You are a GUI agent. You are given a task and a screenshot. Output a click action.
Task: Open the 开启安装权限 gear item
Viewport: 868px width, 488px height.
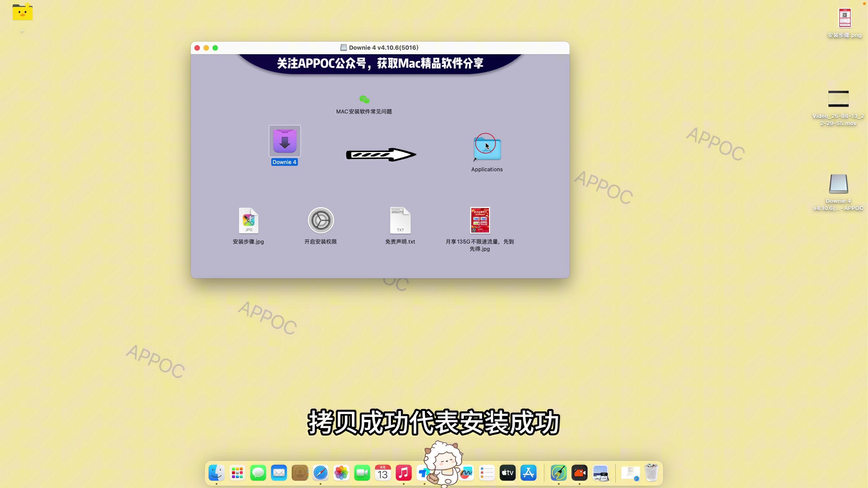point(321,220)
